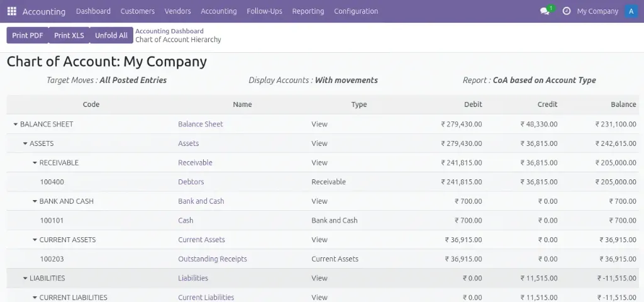Collapse the LIABILITIES row caret
The width and height of the screenshot is (644, 302).
pos(25,278)
